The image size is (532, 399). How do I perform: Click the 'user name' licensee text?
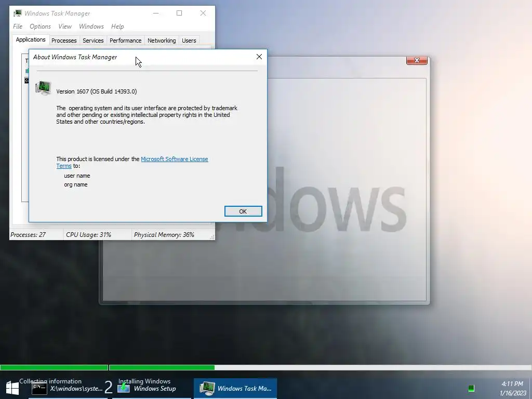point(77,176)
